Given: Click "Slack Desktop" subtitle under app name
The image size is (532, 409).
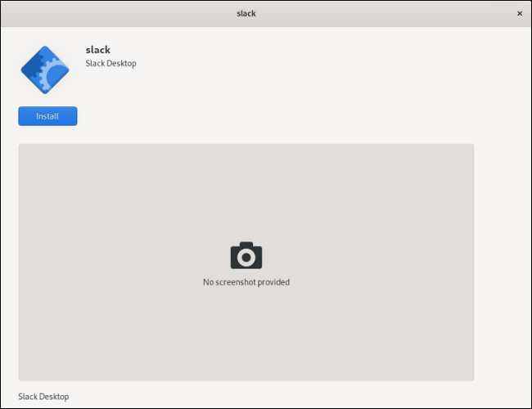Looking at the screenshot, I should (x=110, y=64).
